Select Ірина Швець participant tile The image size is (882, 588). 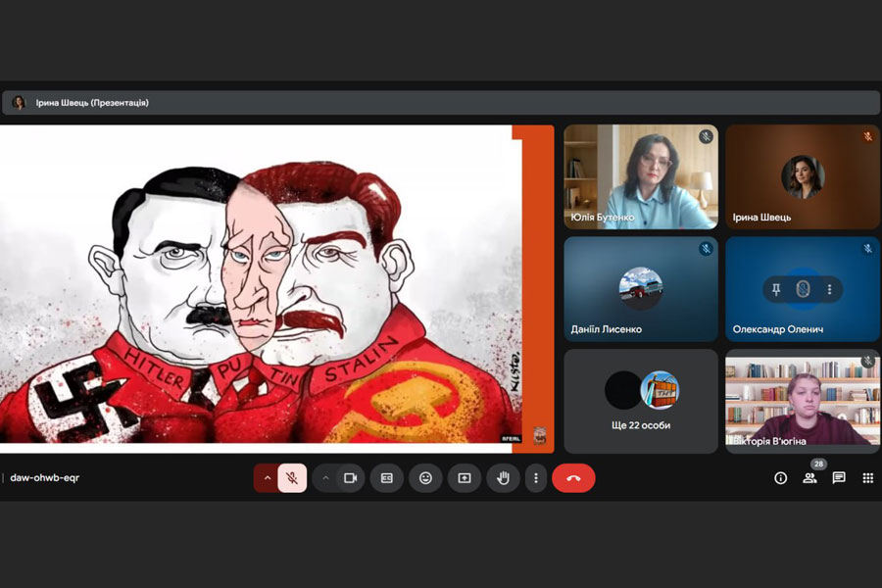[x=803, y=176]
